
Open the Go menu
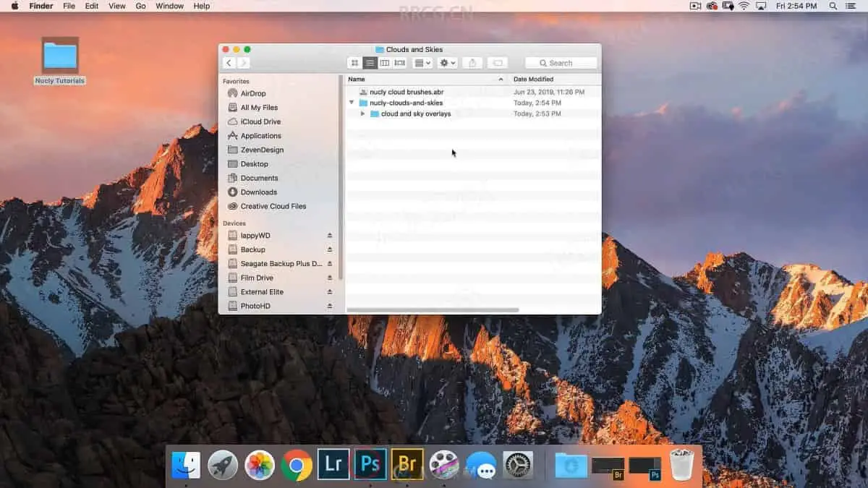tap(140, 6)
